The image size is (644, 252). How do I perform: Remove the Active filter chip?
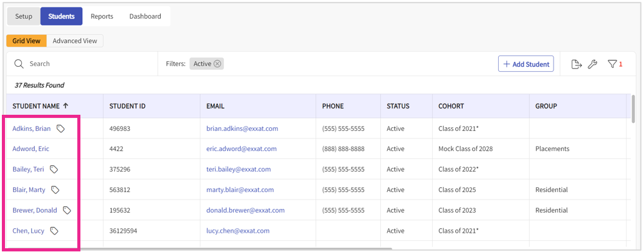(217, 64)
